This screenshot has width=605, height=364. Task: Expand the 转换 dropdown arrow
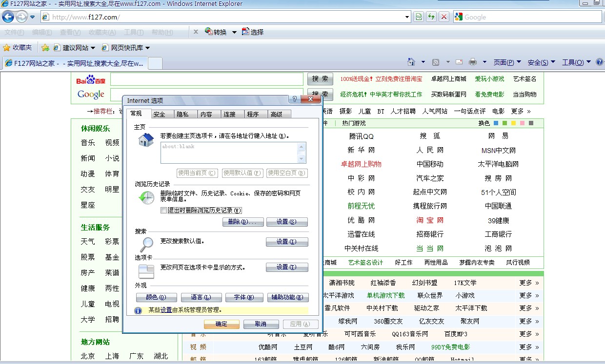click(234, 32)
